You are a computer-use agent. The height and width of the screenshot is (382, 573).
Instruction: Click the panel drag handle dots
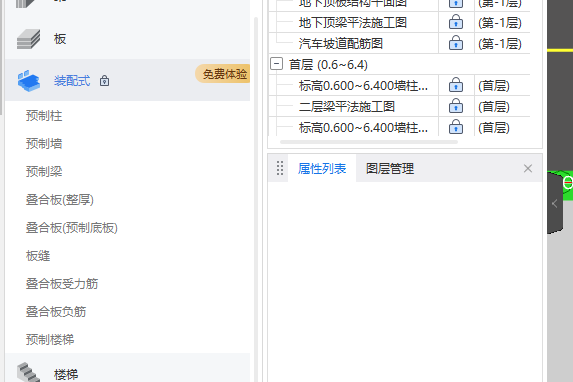pos(280,168)
